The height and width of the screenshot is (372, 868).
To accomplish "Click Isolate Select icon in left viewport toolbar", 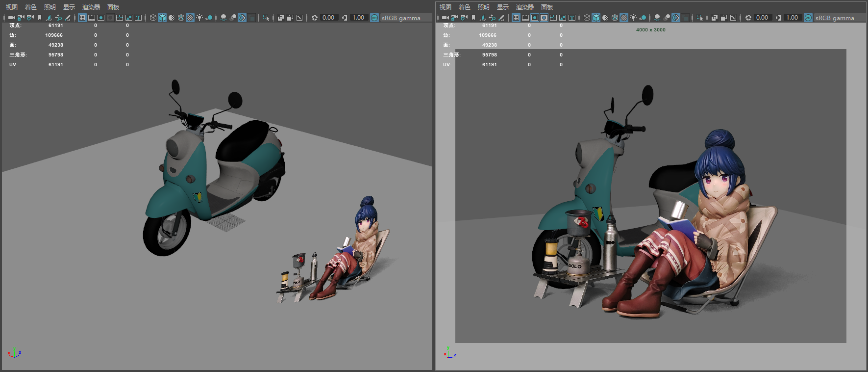I will tap(266, 18).
